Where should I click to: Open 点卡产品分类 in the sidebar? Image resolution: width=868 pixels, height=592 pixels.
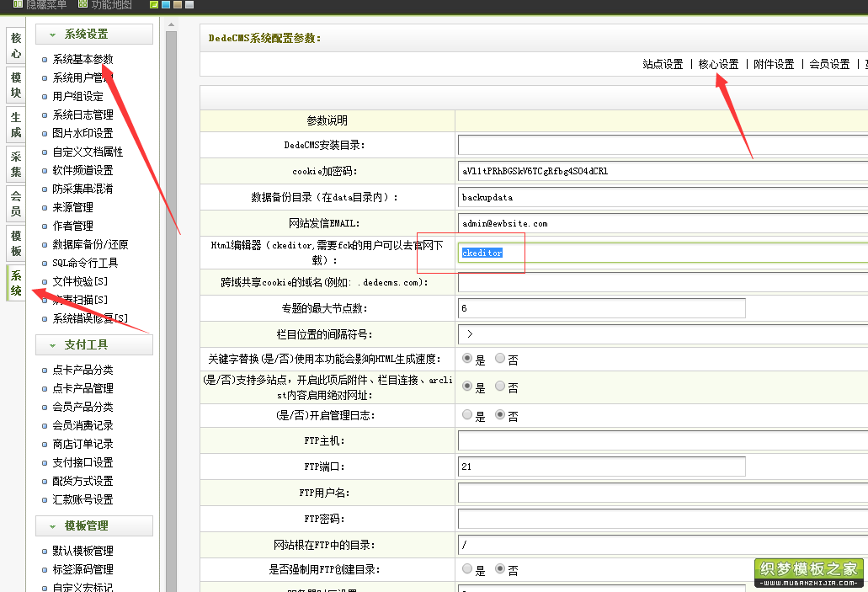[x=83, y=370]
